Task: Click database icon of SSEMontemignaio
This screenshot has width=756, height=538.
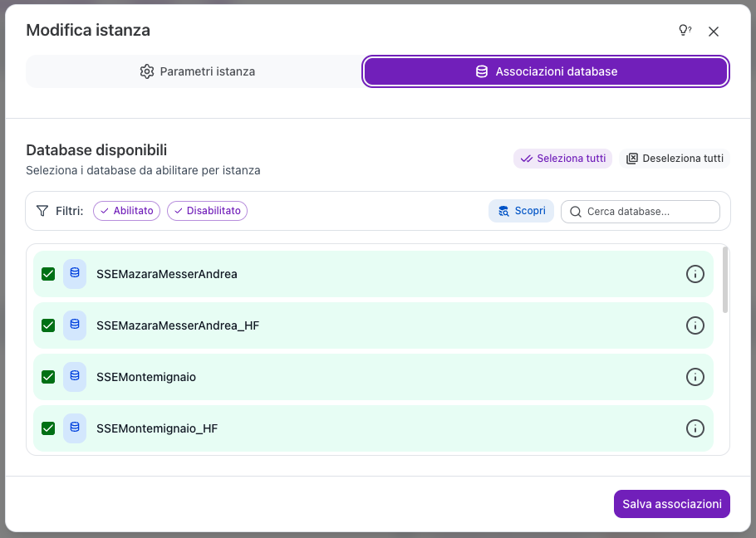Action: (75, 377)
